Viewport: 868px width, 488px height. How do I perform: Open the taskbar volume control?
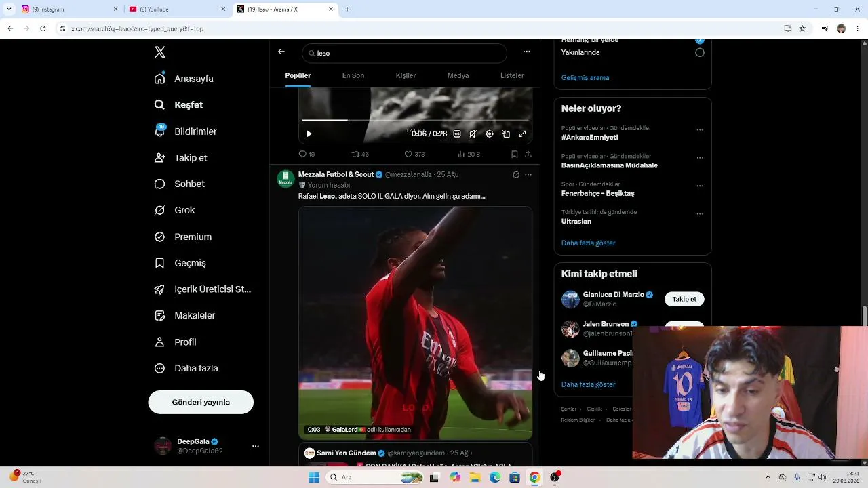[823, 478]
